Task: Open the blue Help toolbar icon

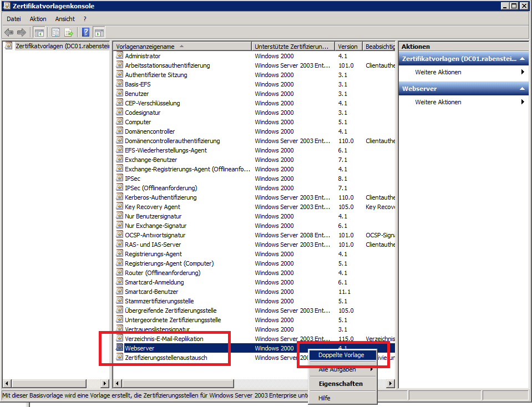Action: pos(86,32)
